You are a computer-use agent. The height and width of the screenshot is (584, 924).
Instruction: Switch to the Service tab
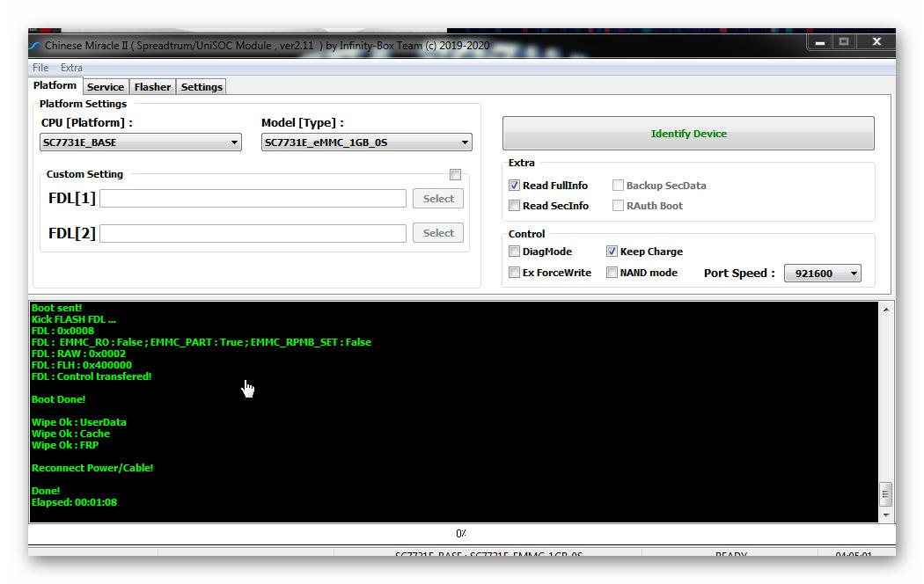click(x=106, y=87)
